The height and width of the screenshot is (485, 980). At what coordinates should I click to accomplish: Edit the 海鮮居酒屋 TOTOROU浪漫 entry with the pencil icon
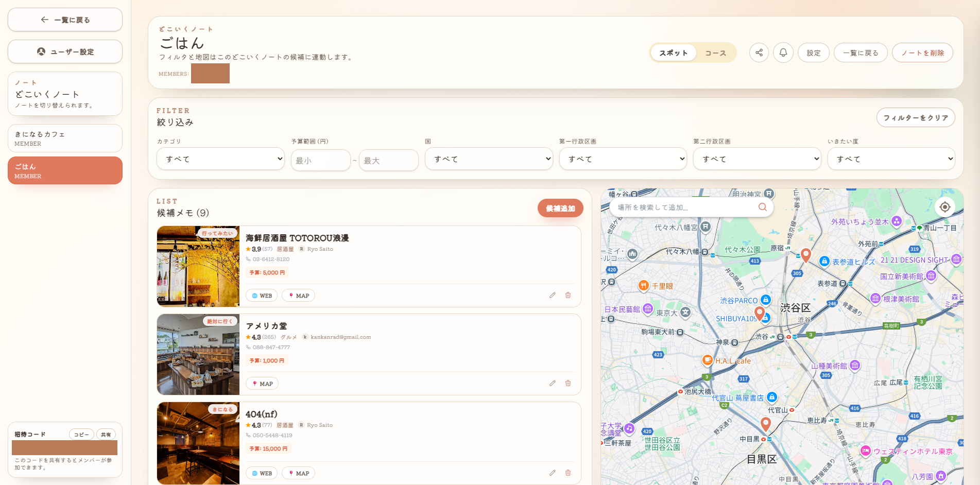tap(552, 295)
